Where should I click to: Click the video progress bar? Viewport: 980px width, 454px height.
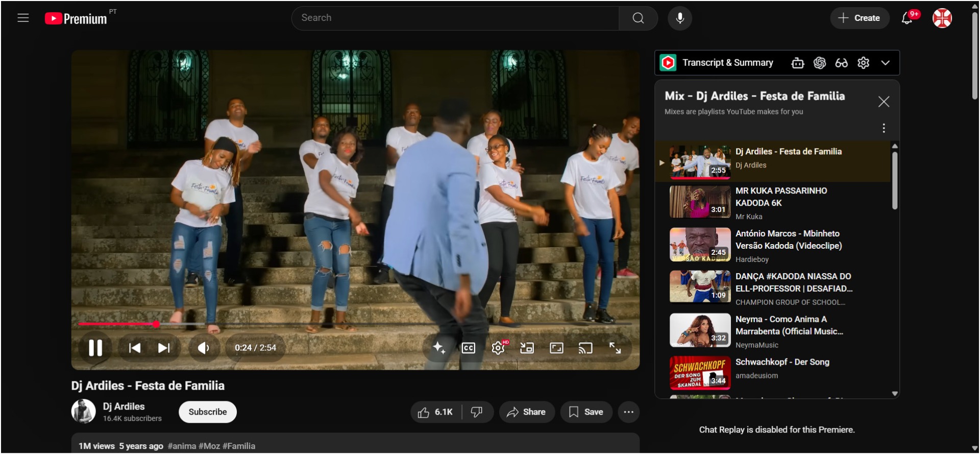point(355,324)
